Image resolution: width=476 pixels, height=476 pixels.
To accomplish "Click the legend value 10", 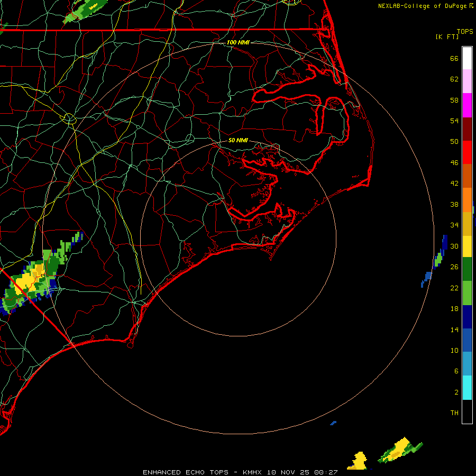I will pyautogui.click(x=454, y=351).
